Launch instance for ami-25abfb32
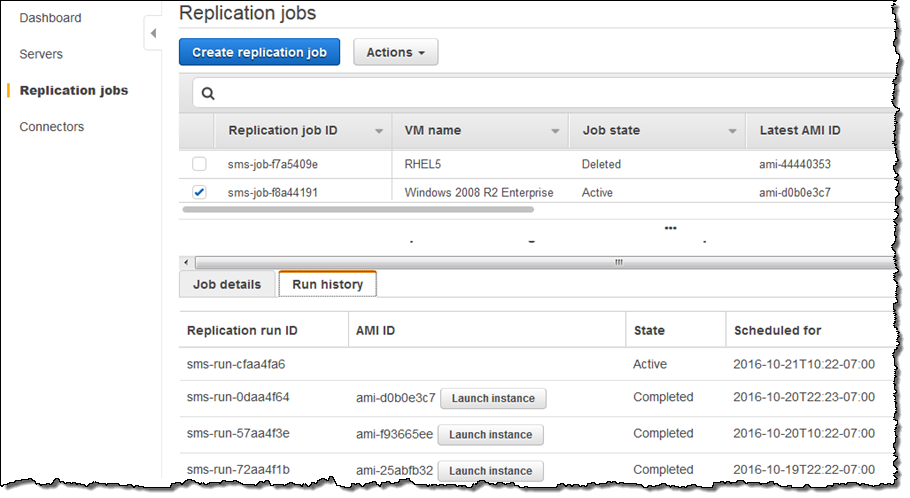This screenshot has width=910, height=498. pos(490,470)
